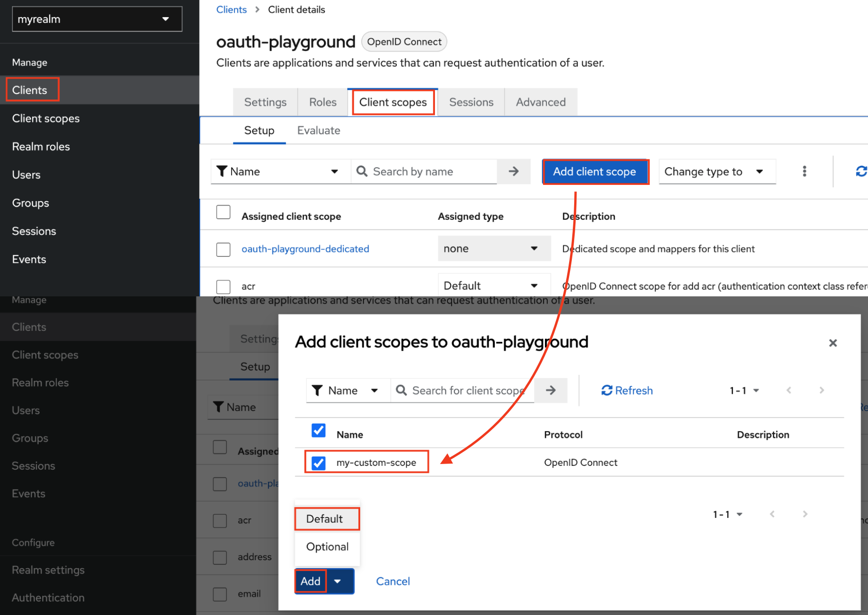Click Cancel in the dialog
Screen dimensions: 868x615
(x=393, y=581)
